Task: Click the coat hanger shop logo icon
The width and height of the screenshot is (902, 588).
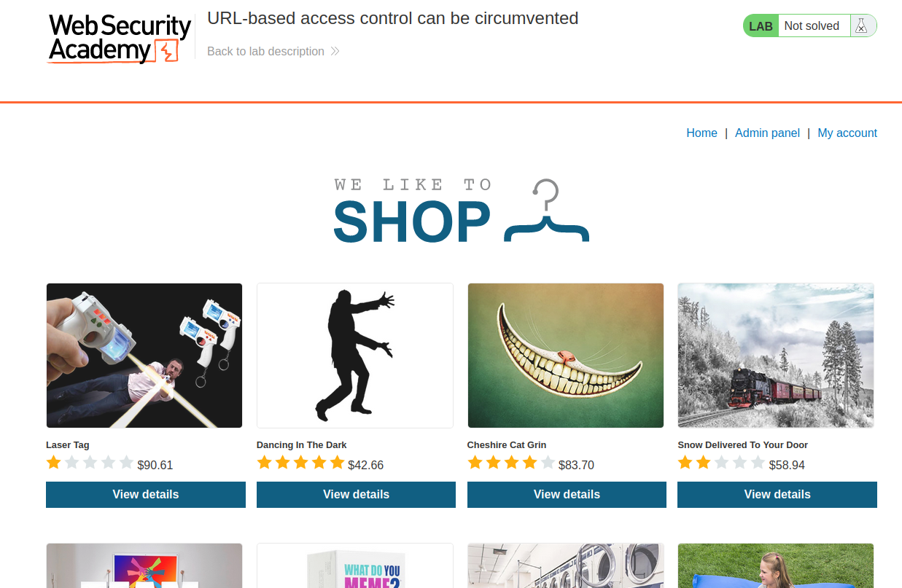Action: (546, 210)
